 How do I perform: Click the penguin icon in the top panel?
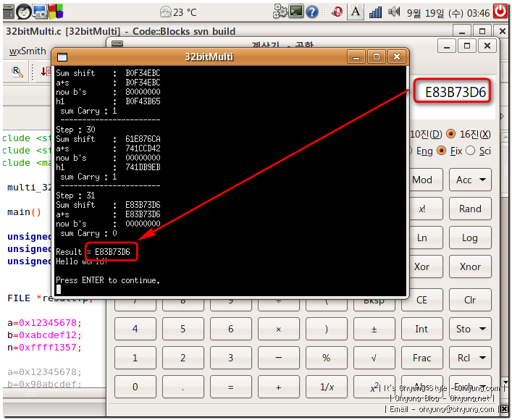pyautogui.click(x=23, y=12)
